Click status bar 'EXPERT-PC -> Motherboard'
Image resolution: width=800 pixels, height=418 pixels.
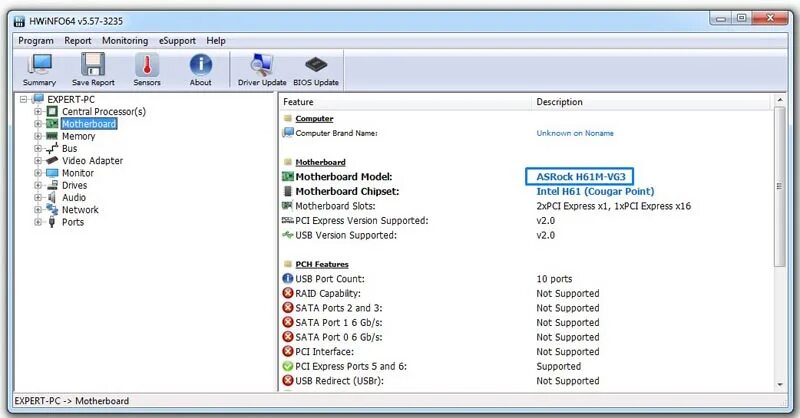(71, 401)
